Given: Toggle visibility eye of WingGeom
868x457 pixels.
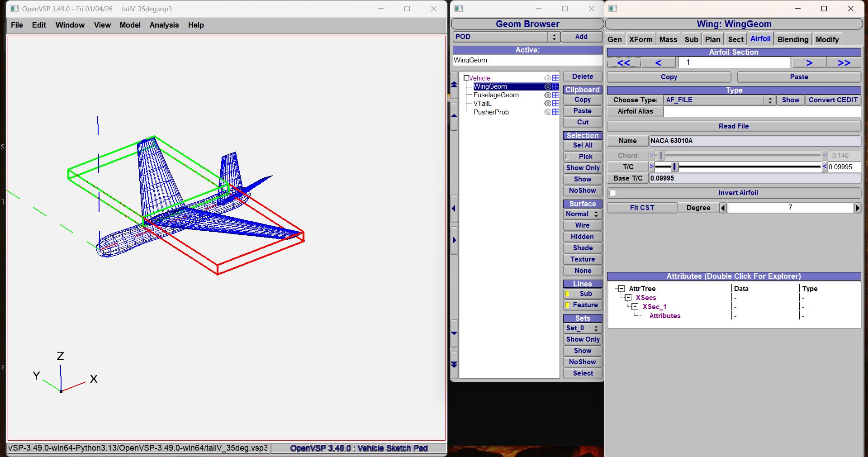Looking at the screenshot, I should click(547, 86).
